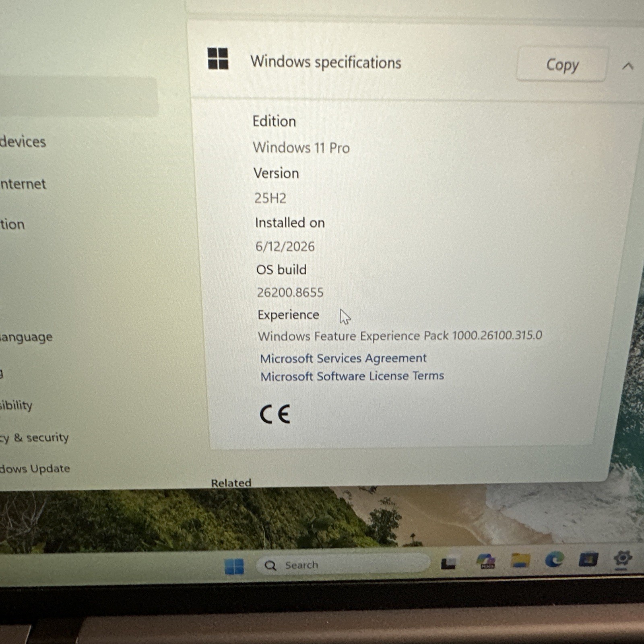Select the 'cy & security' sidebar item
Viewport: 644px width, 644px height.
click(x=34, y=438)
